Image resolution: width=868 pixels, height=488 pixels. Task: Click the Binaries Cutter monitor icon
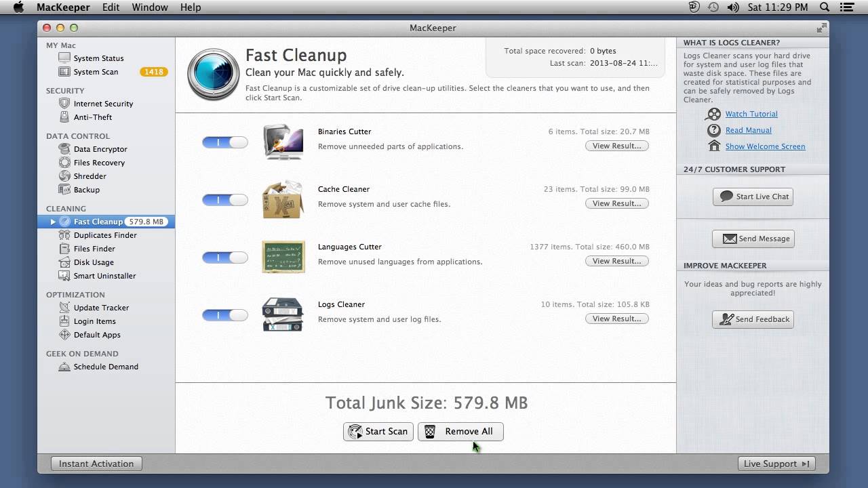(x=283, y=142)
